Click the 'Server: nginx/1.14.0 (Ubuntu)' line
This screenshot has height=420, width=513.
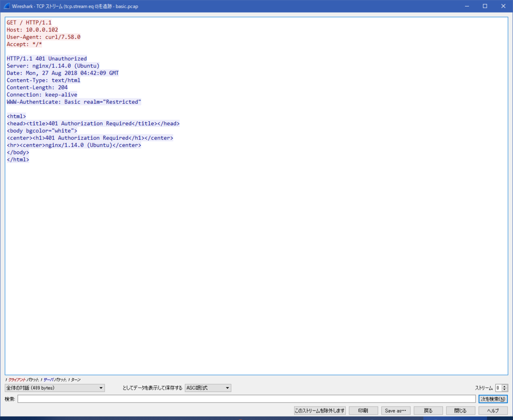pyautogui.click(x=53, y=66)
